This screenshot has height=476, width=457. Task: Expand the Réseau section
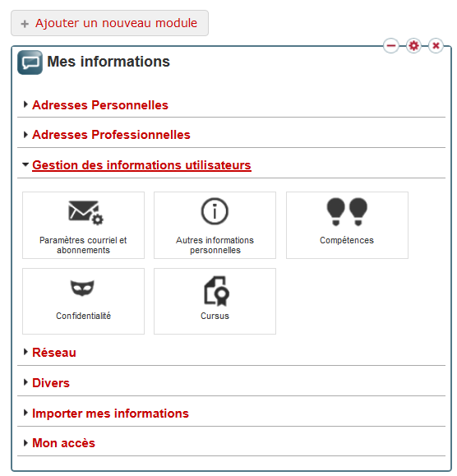(54, 353)
